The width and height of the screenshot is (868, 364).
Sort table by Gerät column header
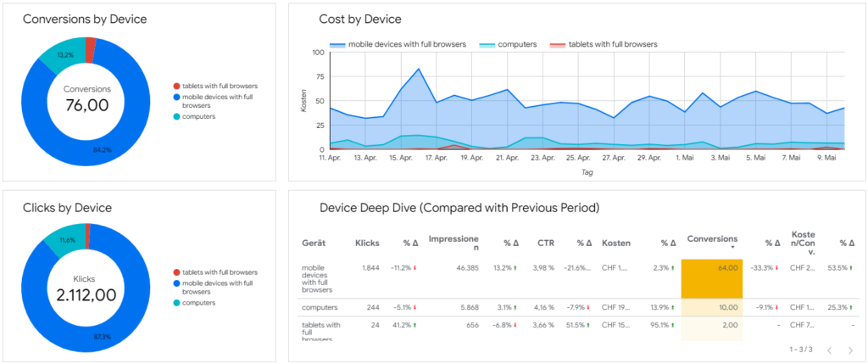(314, 243)
